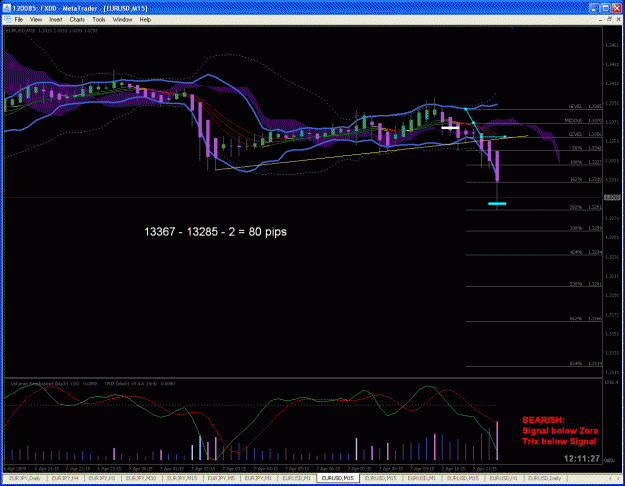Switch to the EURJPY,Daily chart tab

25,478
